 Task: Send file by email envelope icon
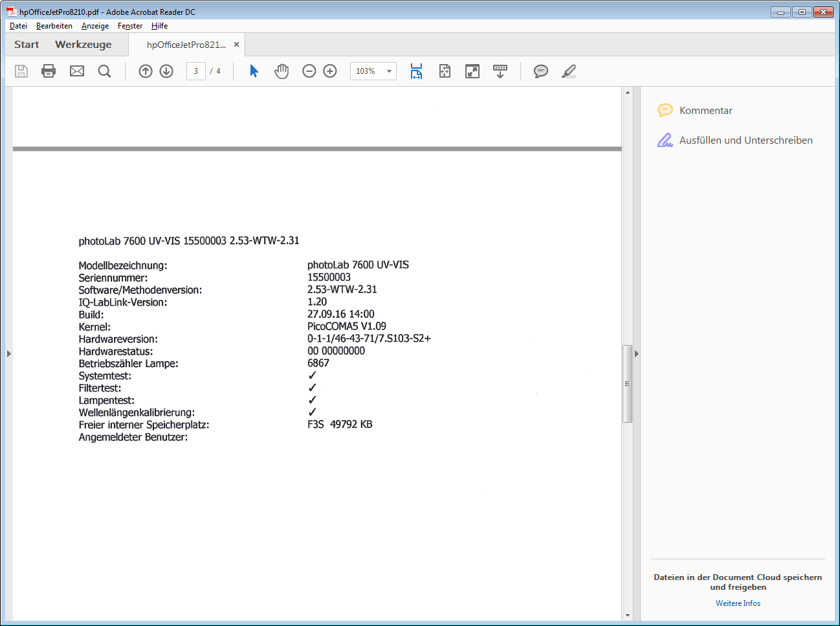click(x=77, y=71)
